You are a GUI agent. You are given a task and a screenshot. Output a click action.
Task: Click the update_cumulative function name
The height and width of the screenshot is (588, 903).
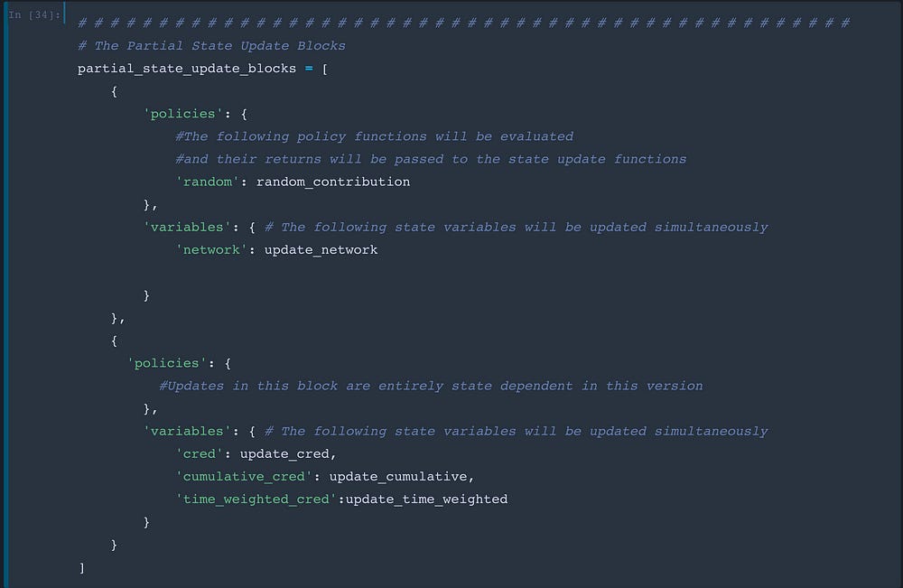[398, 477]
